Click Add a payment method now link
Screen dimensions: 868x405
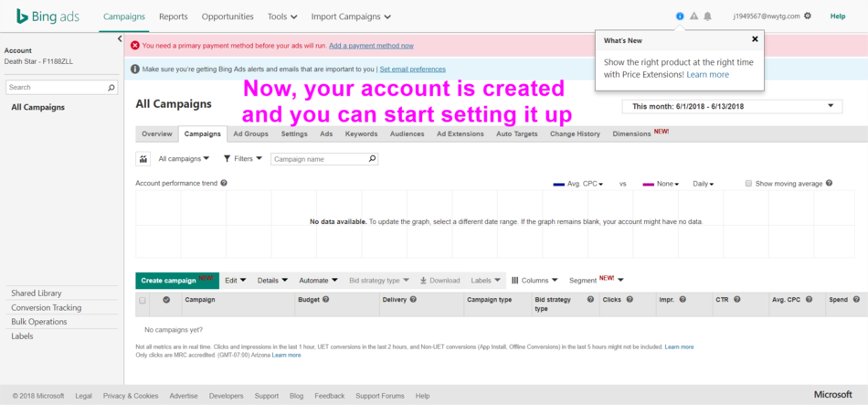(x=371, y=46)
